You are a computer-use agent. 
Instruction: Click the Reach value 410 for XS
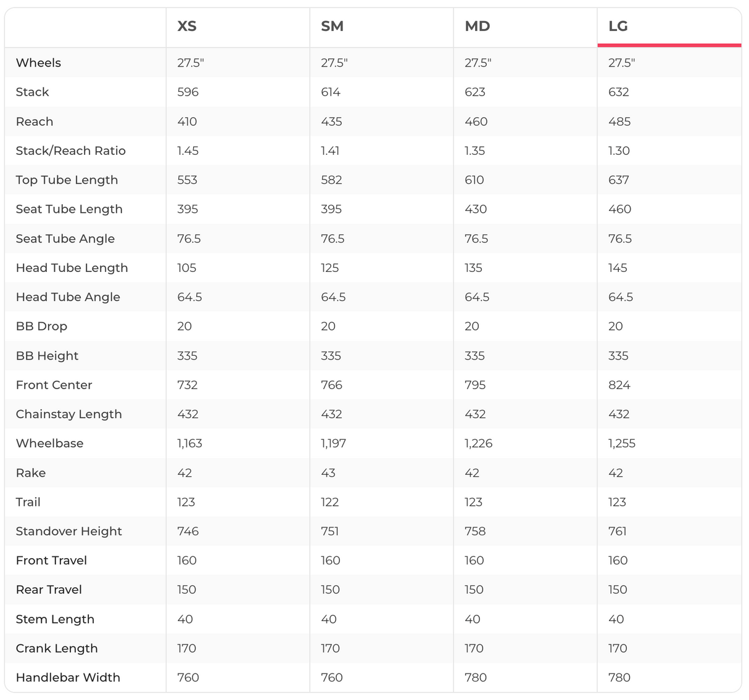(x=187, y=121)
